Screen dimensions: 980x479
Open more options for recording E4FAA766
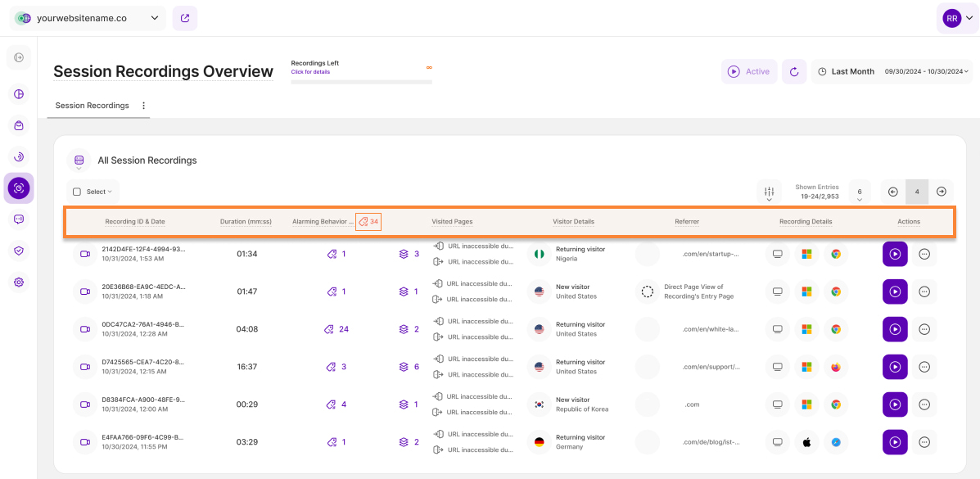tap(924, 442)
